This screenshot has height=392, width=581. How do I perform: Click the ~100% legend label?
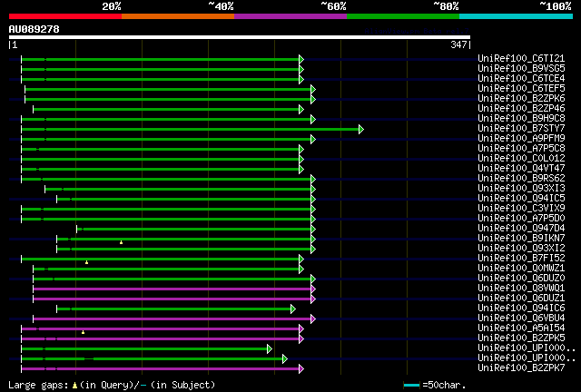[555, 6]
